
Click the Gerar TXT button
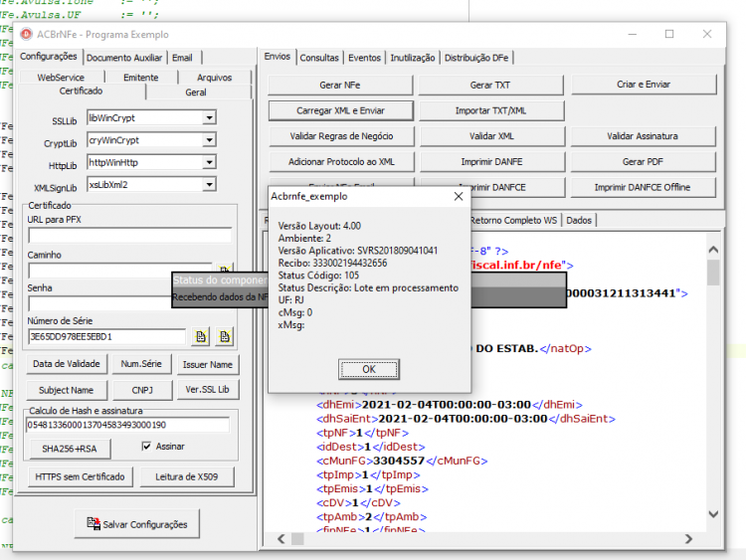490,86
